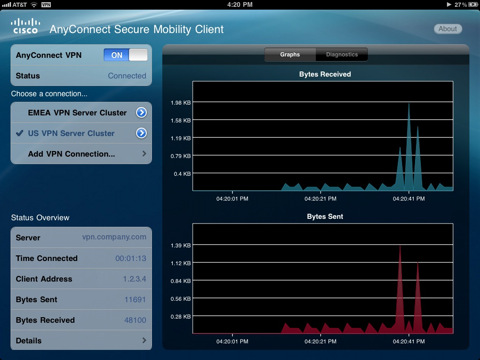
Task: Expand the Details chevron
Action: point(144,340)
